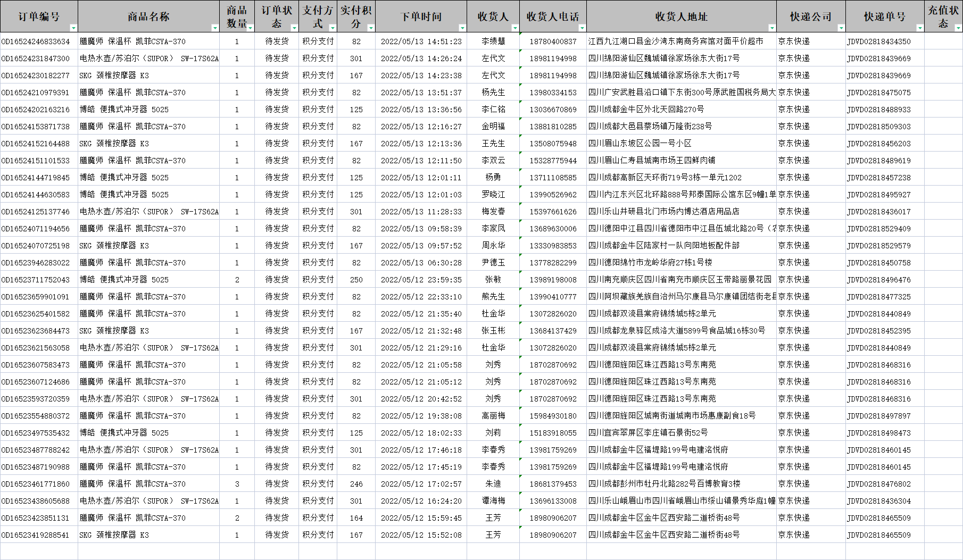Select the 164 points cell
Screen dimensions: 963x560
pyautogui.click(x=356, y=518)
